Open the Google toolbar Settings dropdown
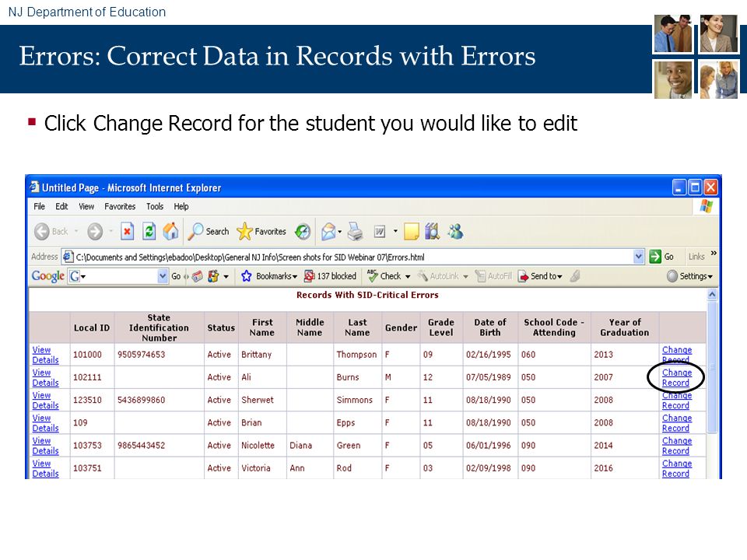Viewport: 747px width, 560px height. pyautogui.click(x=690, y=276)
